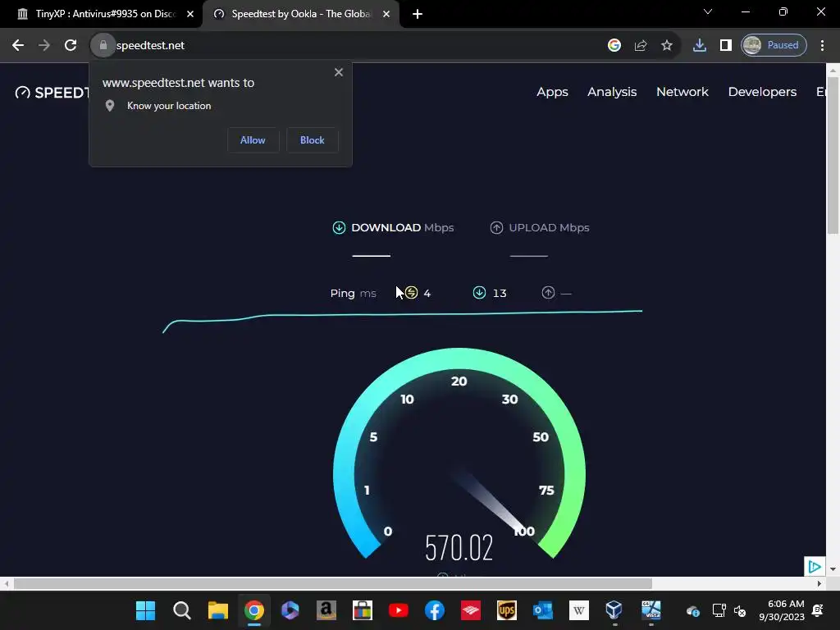The height and width of the screenshot is (630, 840).
Task: Go back using browser back arrow
Action: click(x=18, y=46)
